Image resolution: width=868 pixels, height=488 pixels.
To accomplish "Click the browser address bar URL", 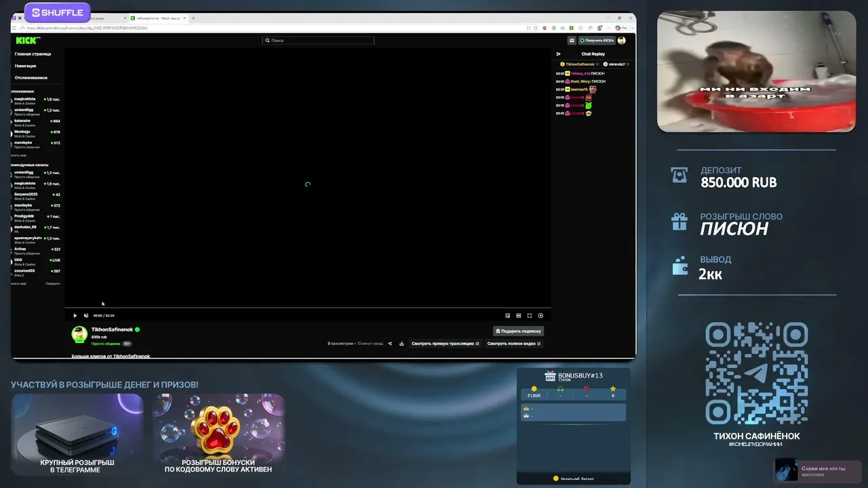I will point(88,28).
